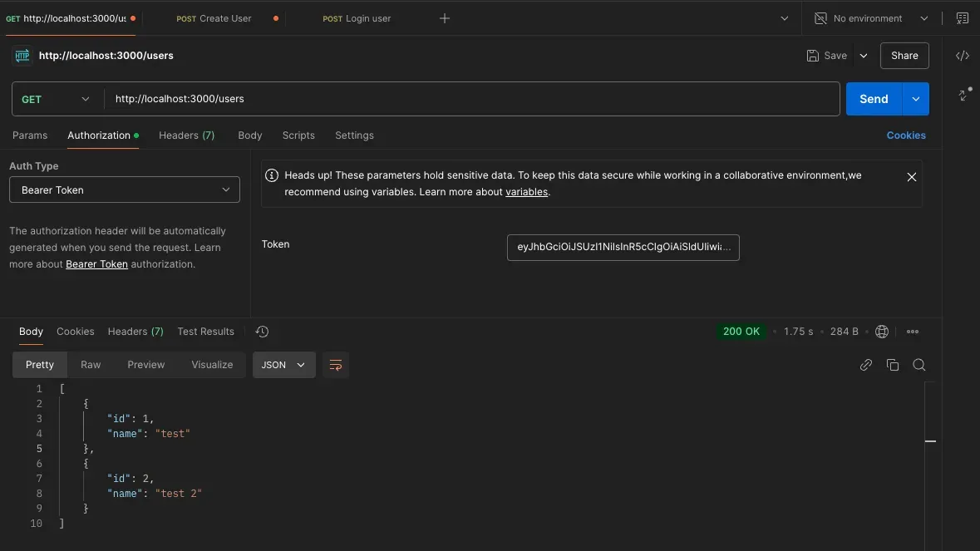Click the Token input field

tap(623, 247)
